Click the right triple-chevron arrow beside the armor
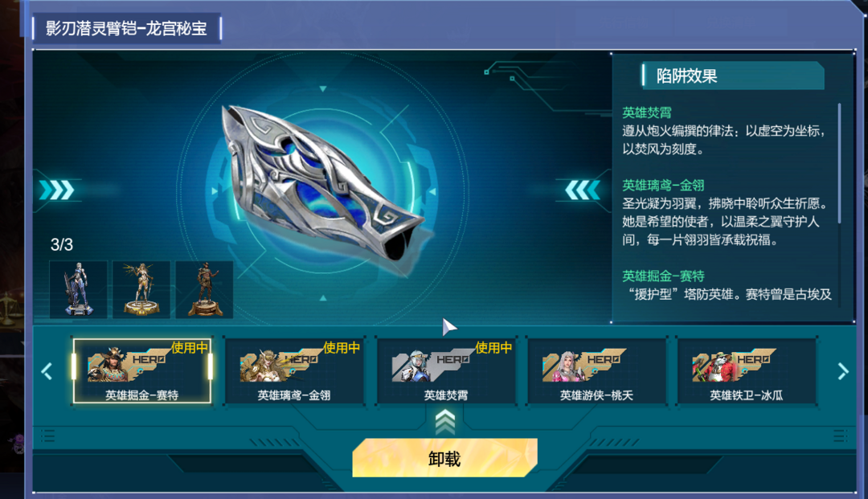The width and height of the screenshot is (868, 499). coord(583,190)
